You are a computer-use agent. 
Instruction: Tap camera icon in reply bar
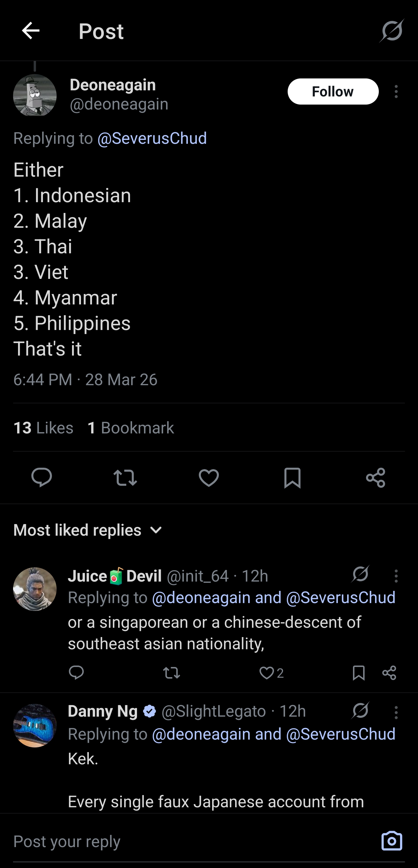(392, 841)
